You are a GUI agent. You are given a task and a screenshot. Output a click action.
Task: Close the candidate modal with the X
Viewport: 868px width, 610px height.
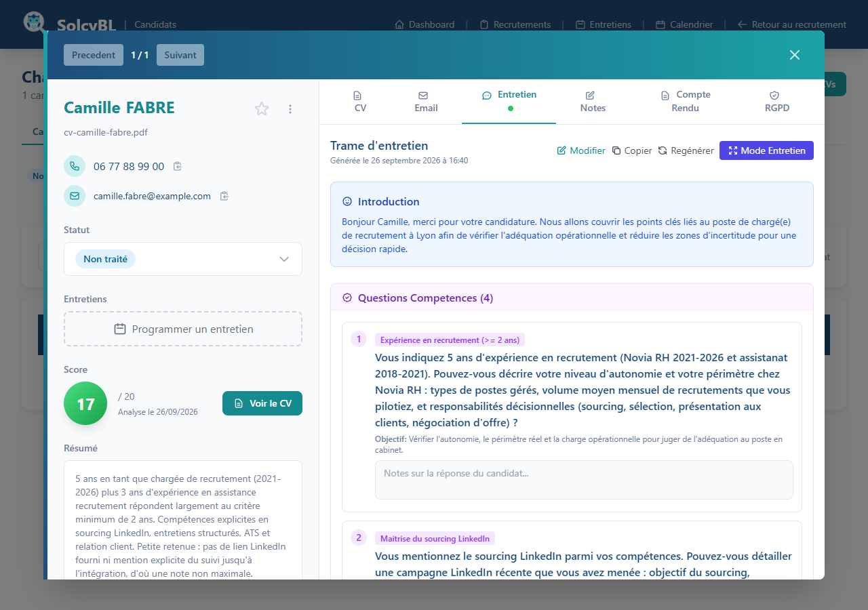tap(795, 55)
